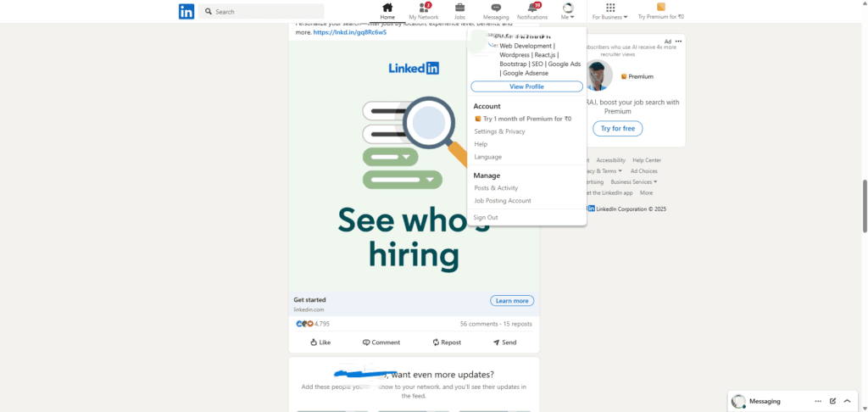Viewport: 868px width, 412px height.
Task: Open compose message icon in Messaging bar
Action: coord(832,401)
